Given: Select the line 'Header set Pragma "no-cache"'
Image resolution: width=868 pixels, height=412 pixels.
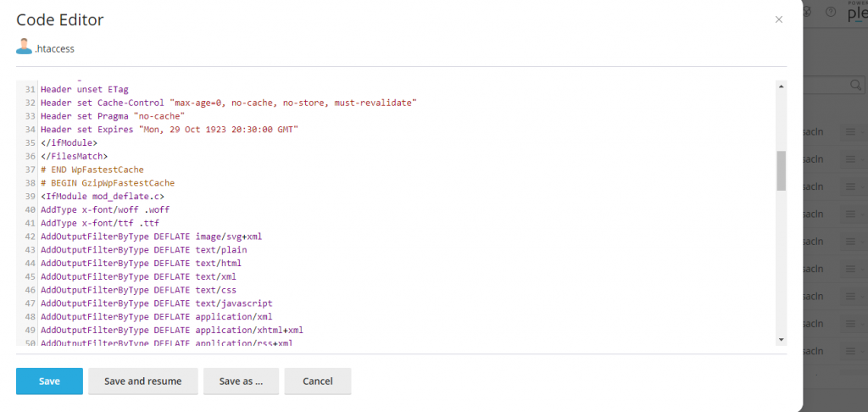Looking at the screenshot, I should 113,116.
